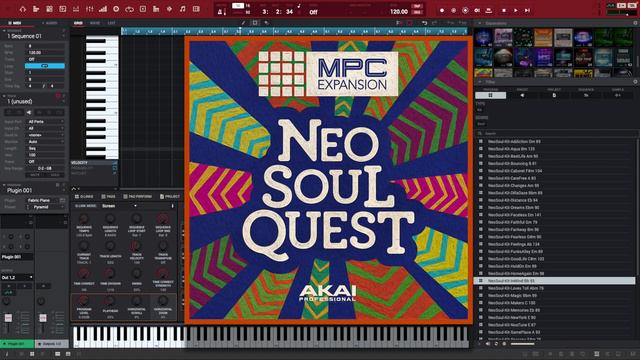
Task: Click the Program Level knob
Action: tap(84, 301)
